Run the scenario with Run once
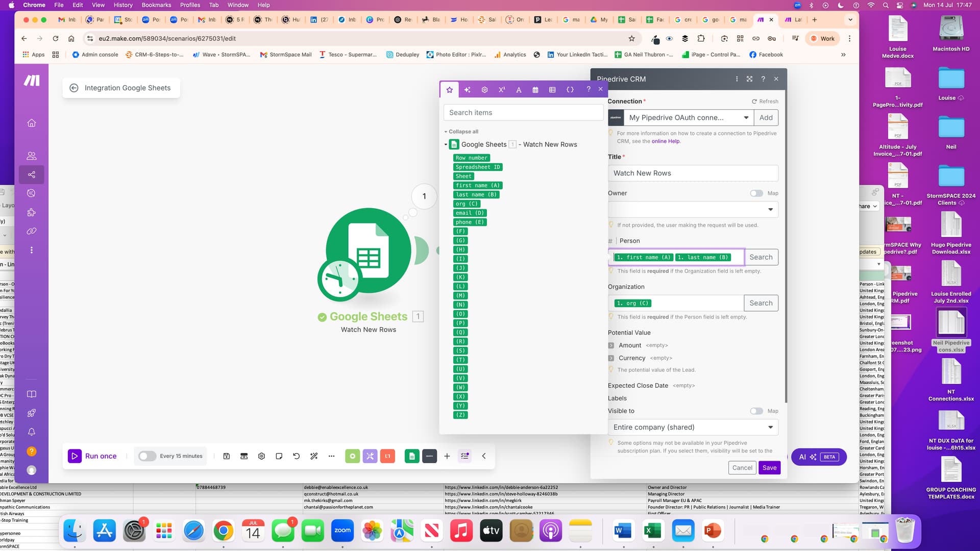Screen dimensions: 980x551 pyautogui.click(x=93, y=456)
